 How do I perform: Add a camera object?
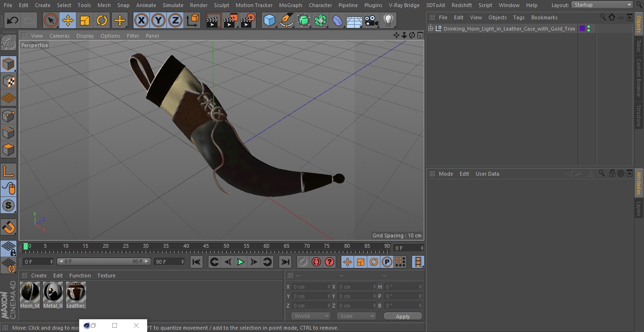point(371,21)
